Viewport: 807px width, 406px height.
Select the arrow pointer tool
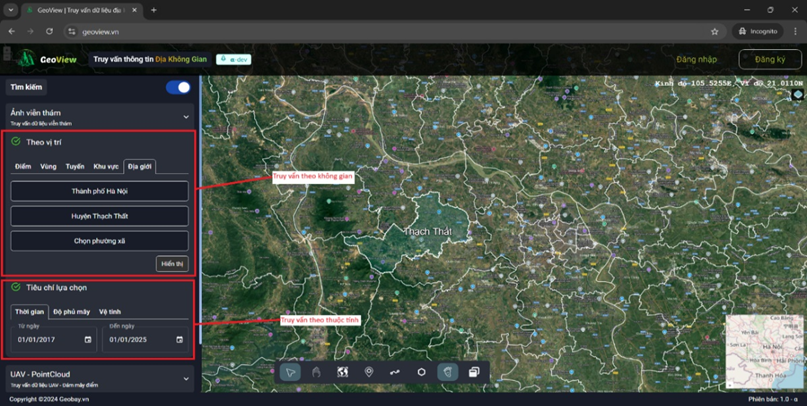tap(290, 372)
